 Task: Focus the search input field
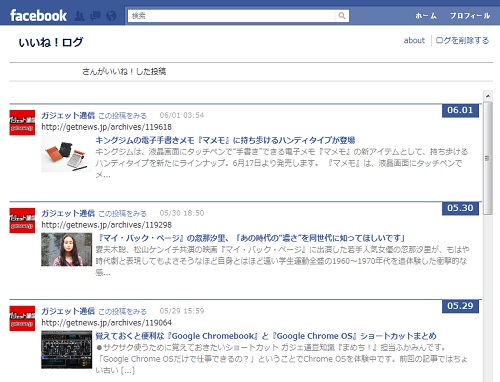(x=231, y=16)
